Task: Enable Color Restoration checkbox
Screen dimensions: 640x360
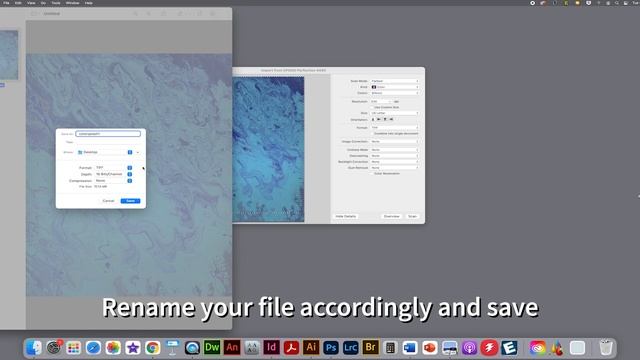Action: click(x=372, y=173)
